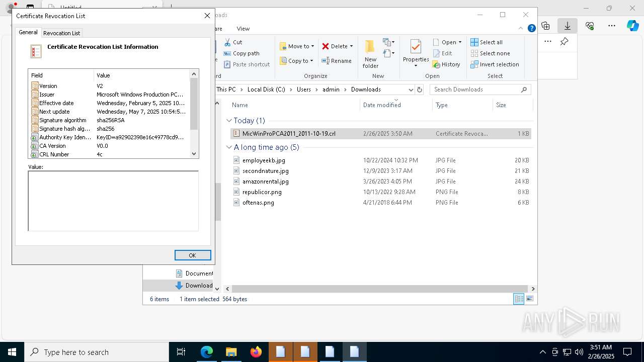
Task: Open the Copy to dropdown
Action: click(296, 61)
